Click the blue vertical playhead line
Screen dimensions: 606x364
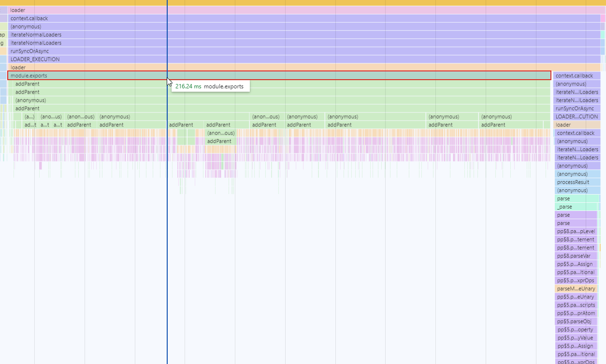(167, 193)
